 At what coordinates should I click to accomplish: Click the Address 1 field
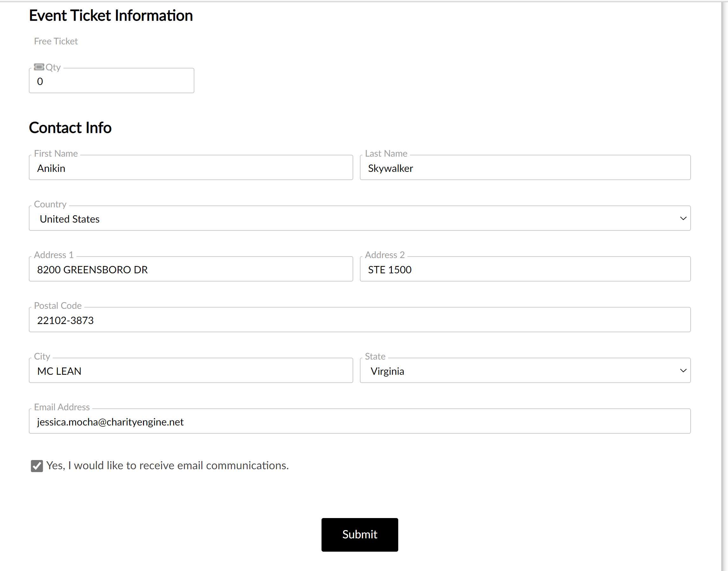pos(191,269)
